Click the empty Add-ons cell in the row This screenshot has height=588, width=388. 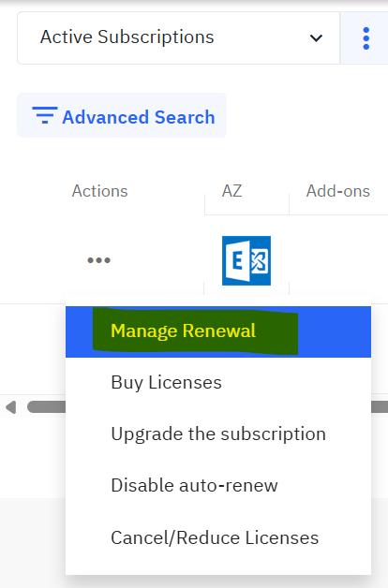[338, 260]
